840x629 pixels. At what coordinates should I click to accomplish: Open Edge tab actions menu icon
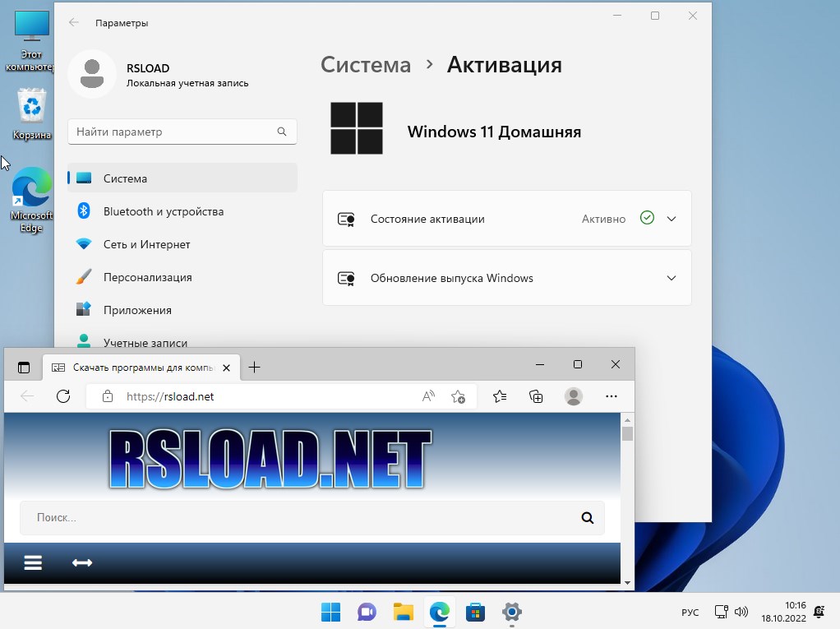[24, 367]
